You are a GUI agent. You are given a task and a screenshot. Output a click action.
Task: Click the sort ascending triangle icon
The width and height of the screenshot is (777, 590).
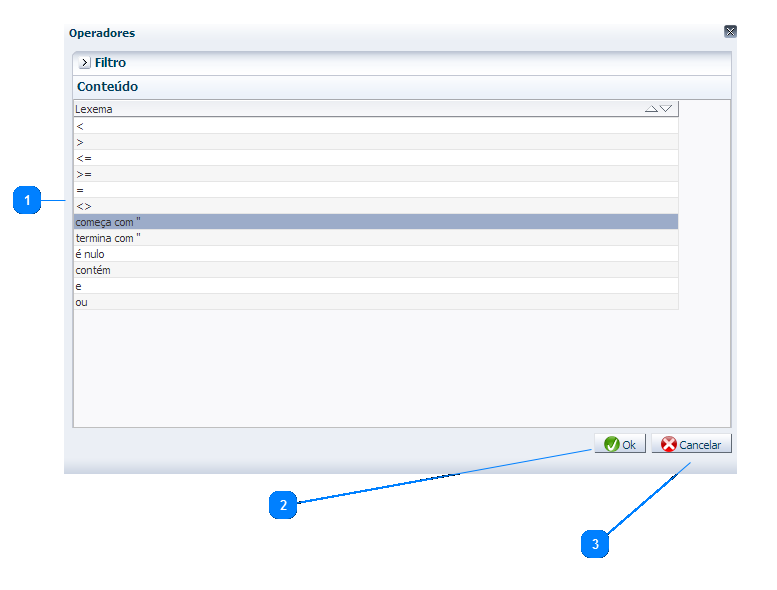(x=651, y=109)
